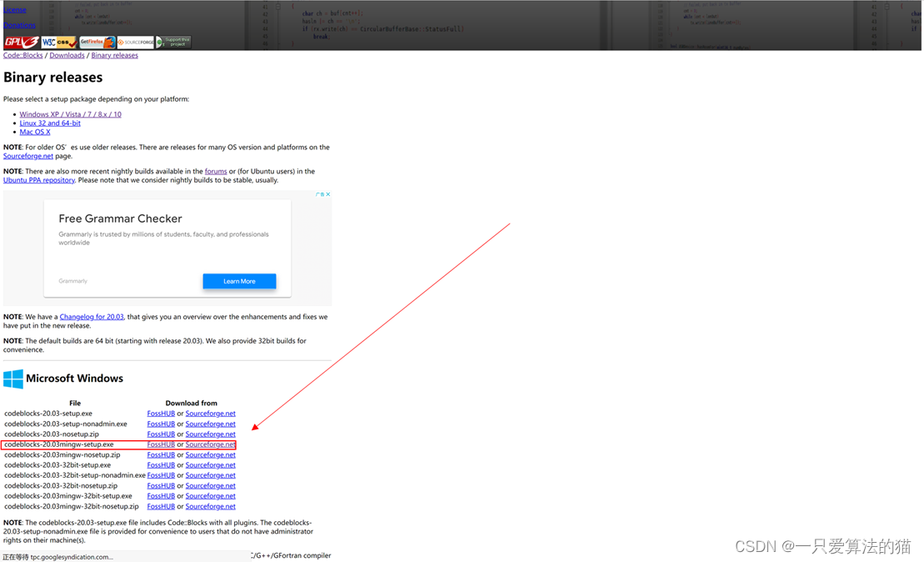Download codeblocks-20.03-32bit-setup.exe from Sourceforge.net
Image resolution: width=924 pixels, height=562 pixels.
(x=210, y=465)
